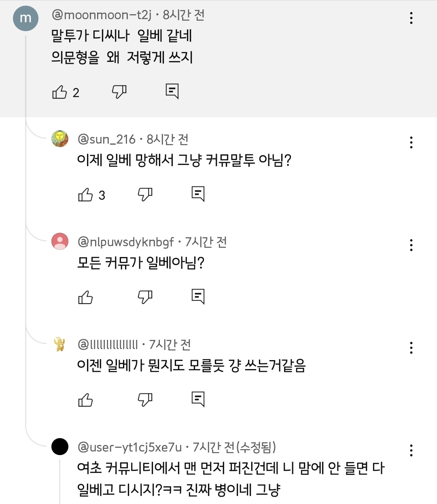
Task: Reply to the @IIIIIIIIIIIIII comment
Action: [x=198, y=399]
